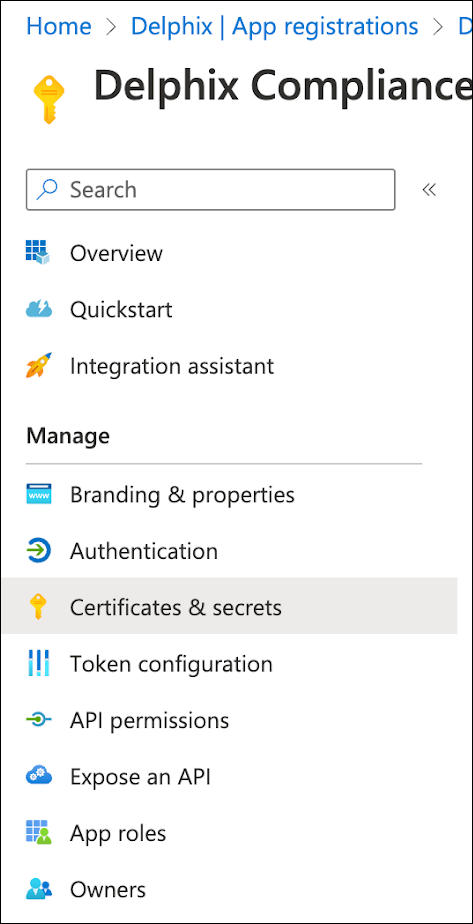Click the Overview grid icon

pyautogui.click(x=38, y=253)
